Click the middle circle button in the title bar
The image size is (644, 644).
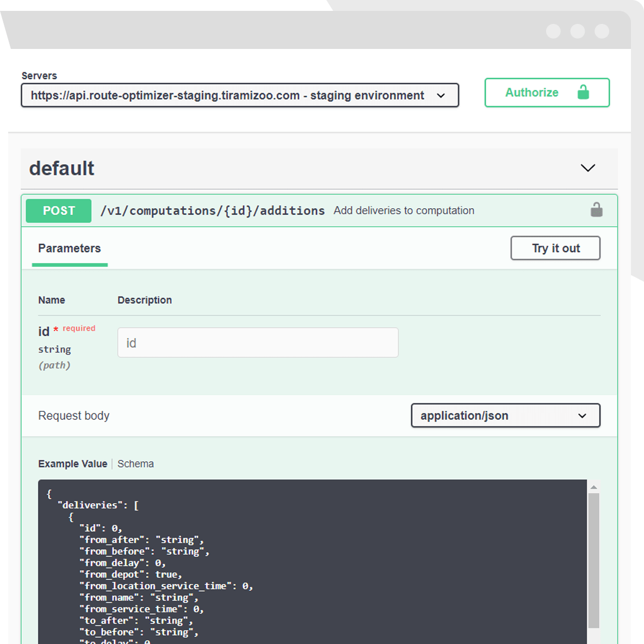click(578, 31)
